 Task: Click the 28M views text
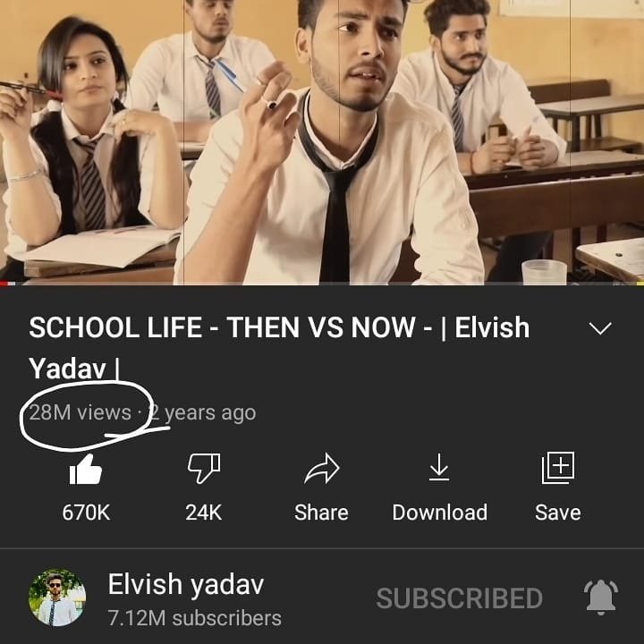point(80,412)
